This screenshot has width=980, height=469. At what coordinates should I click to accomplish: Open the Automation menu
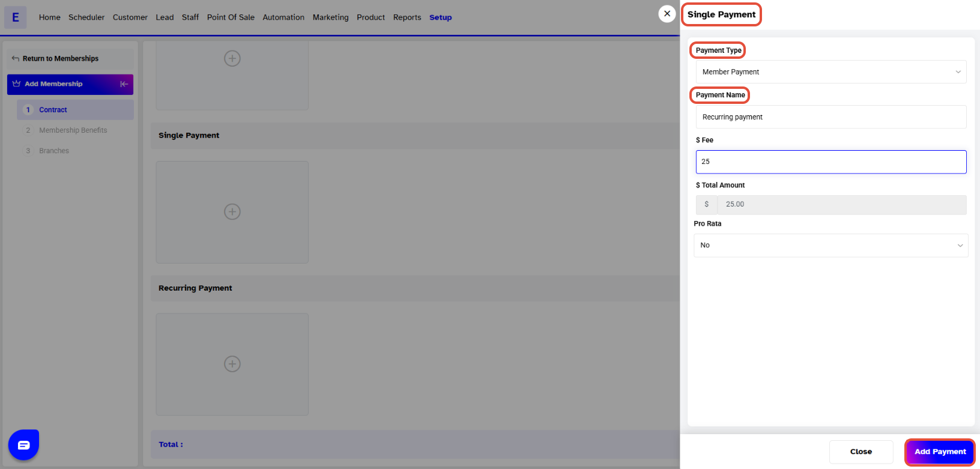[283, 17]
